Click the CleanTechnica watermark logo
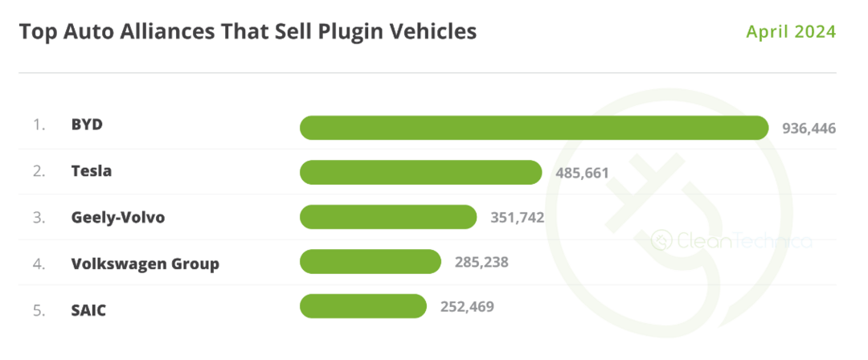 point(732,241)
